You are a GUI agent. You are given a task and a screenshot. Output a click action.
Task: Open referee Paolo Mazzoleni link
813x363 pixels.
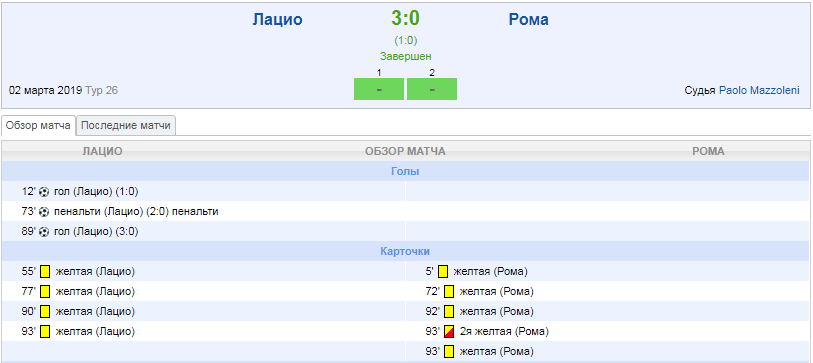pos(759,91)
